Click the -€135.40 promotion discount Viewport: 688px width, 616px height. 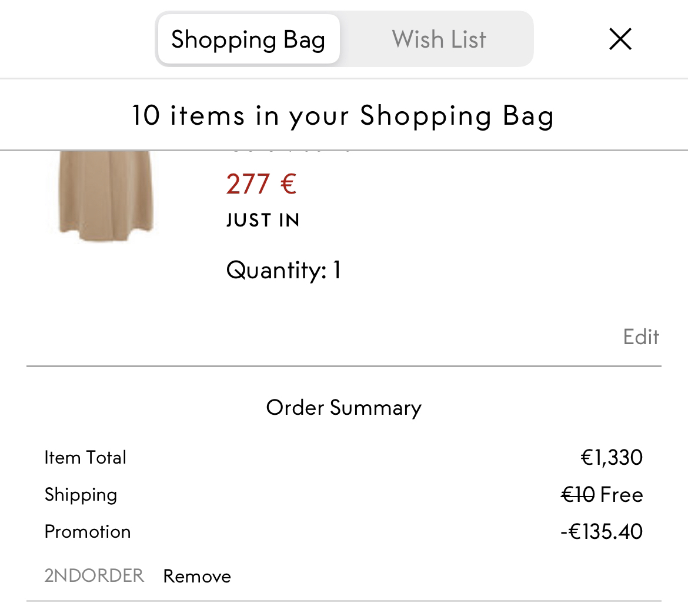tap(602, 531)
